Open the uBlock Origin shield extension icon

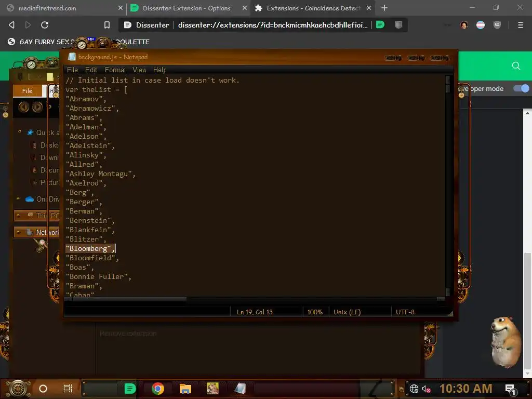[x=497, y=25]
